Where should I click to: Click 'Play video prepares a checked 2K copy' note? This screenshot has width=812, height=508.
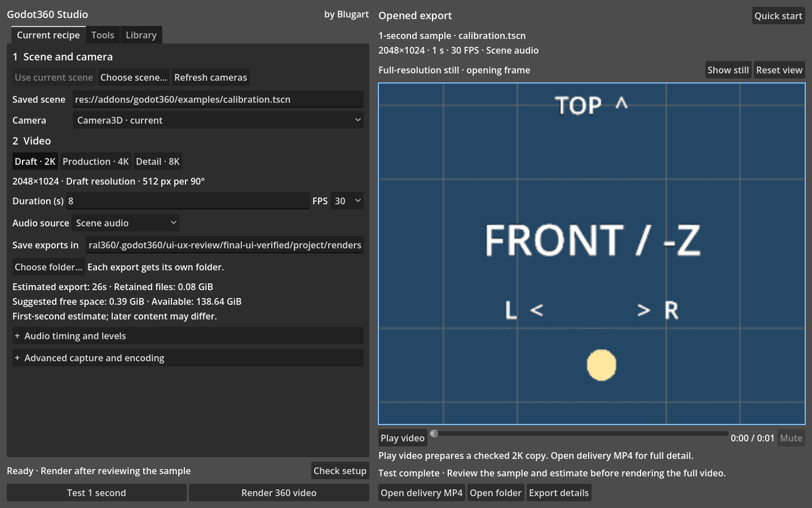[536, 456]
